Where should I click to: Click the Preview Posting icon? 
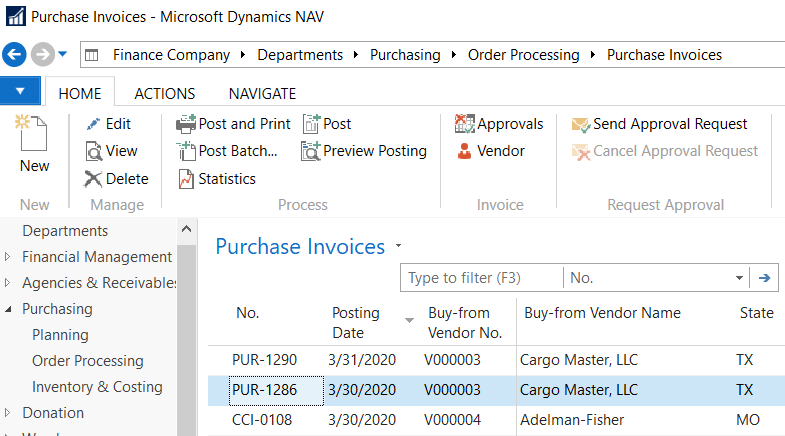tap(310, 151)
